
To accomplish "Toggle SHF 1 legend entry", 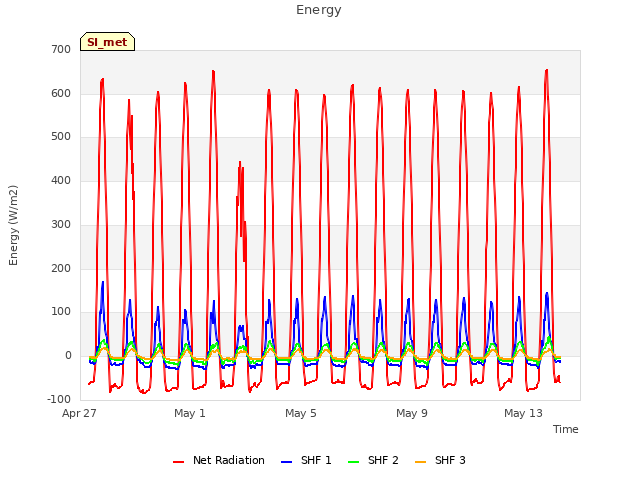I will click(306, 460).
